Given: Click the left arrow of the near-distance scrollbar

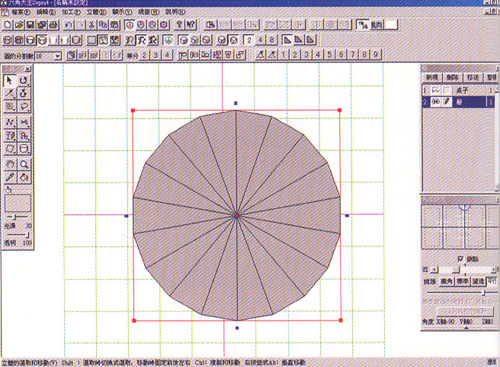Looking at the screenshot, I should [434, 269].
